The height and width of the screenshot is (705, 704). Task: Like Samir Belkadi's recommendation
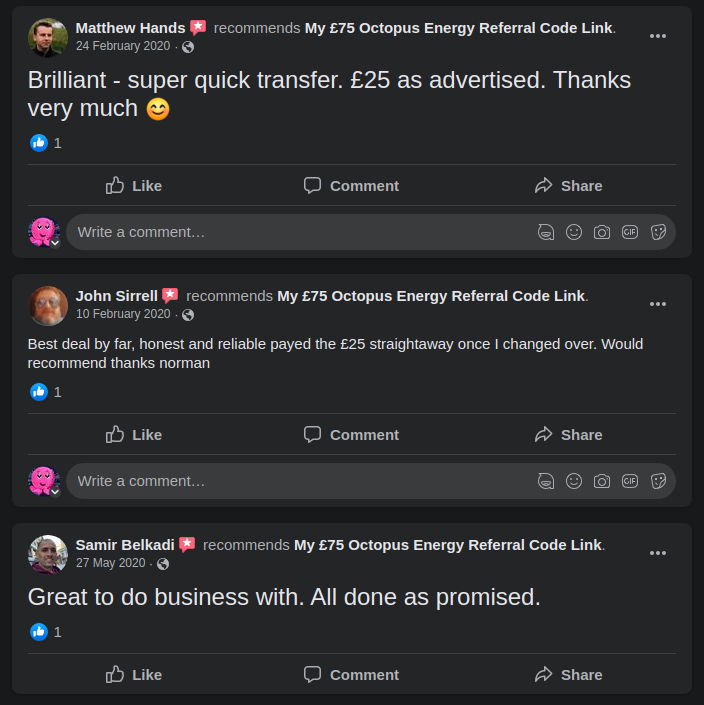click(x=134, y=675)
